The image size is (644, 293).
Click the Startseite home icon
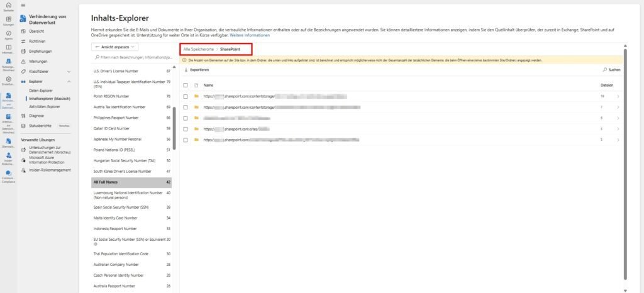[8, 6]
